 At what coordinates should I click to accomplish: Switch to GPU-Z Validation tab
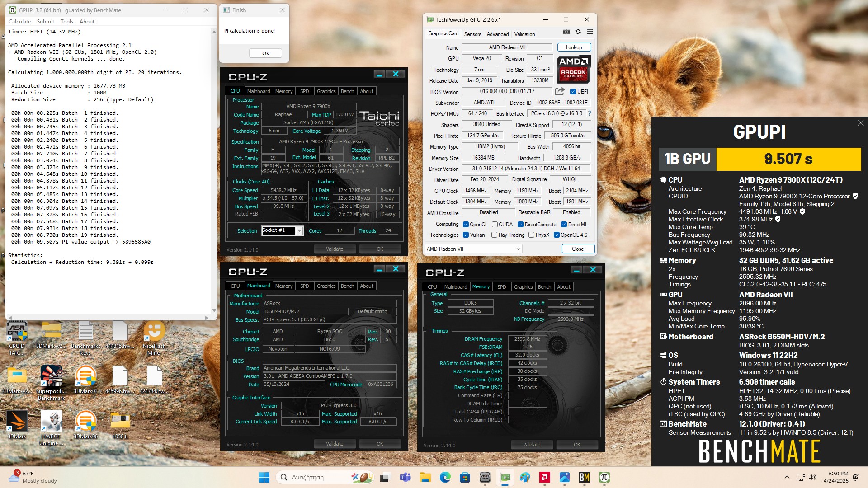(x=524, y=34)
